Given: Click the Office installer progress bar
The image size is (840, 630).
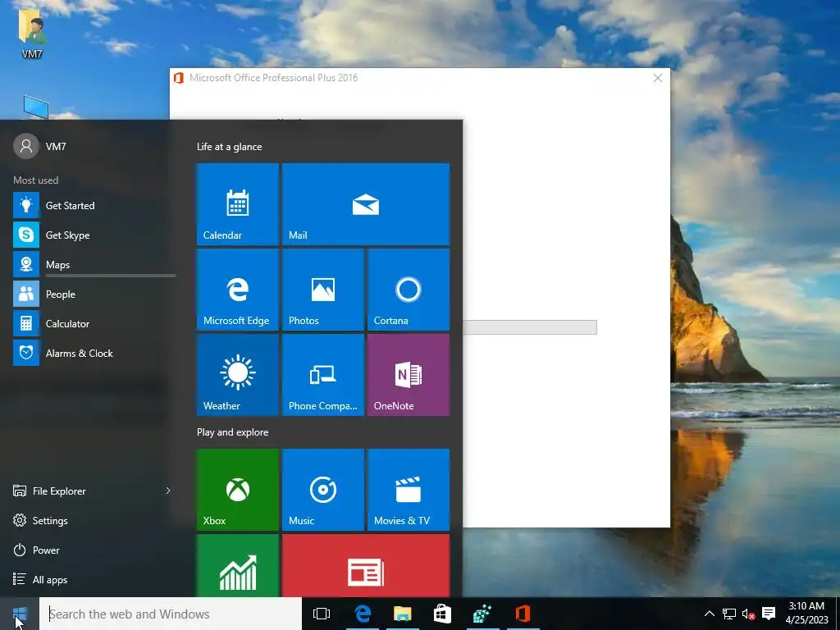Looking at the screenshot, I should 530,327.
